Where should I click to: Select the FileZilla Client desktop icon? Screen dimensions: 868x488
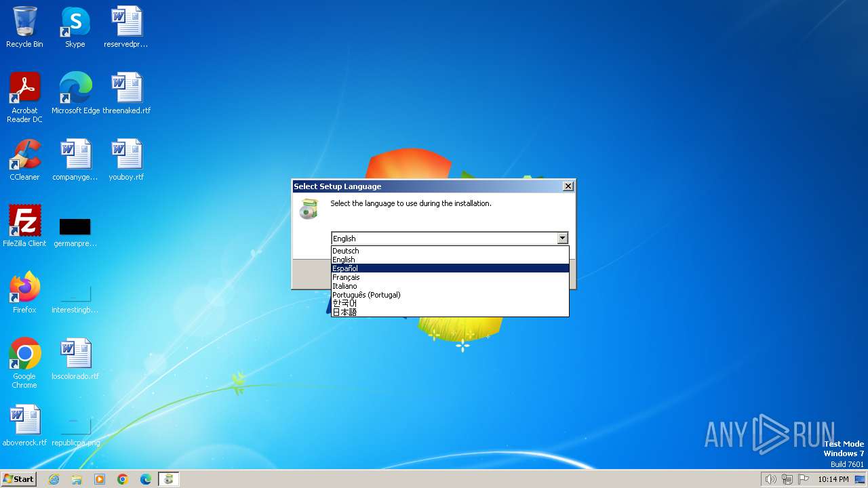point(24,226)
